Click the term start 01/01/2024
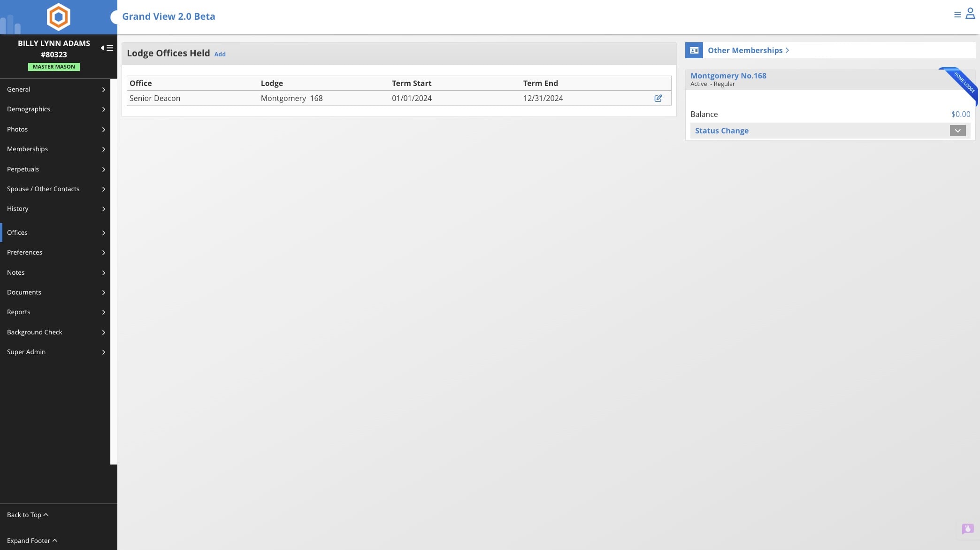This screenshot has height=550, width=980. pos(412,98)
